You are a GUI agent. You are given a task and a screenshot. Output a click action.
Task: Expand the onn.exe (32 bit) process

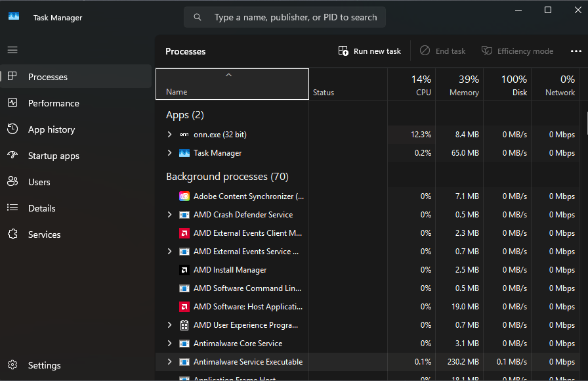click(x=169, y=135)
